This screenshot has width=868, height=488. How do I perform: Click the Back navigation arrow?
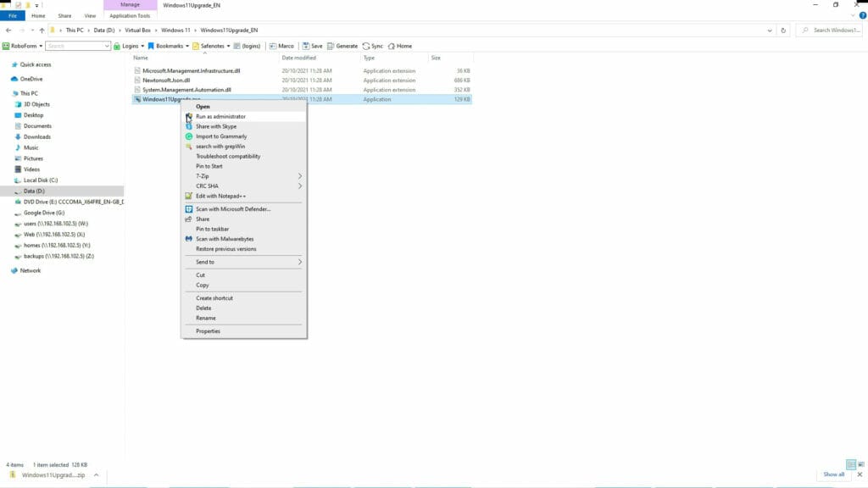point(8,30)
